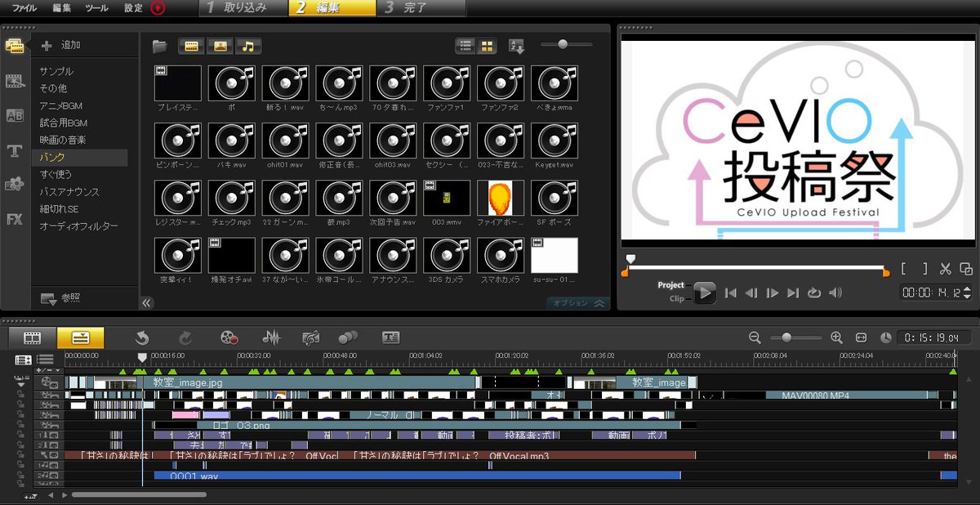Screen dimensions: 980x505
Task: Zoom in the timeline with magnifier
Action: 836,337
